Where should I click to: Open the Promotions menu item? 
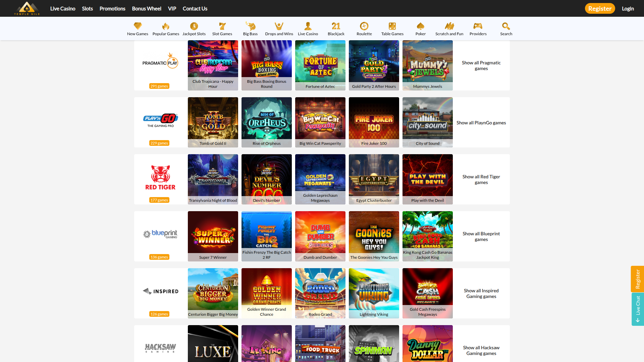(112, 8)
